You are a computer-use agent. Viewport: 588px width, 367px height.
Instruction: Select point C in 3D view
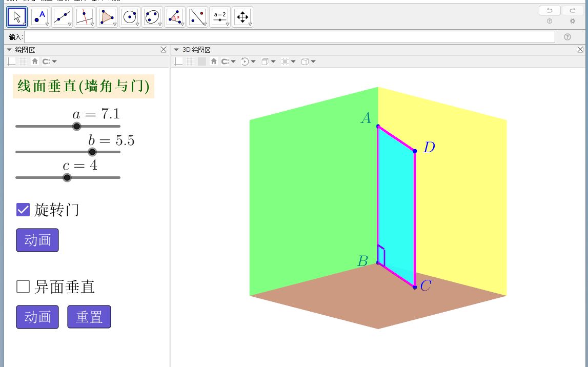pyautogui.click(x=415, y=288)
